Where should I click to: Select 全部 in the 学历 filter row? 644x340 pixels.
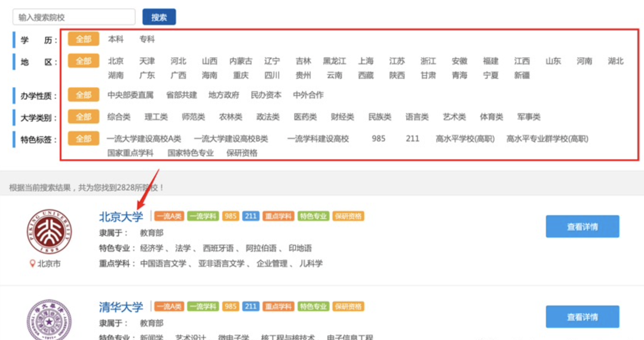pyautogui.click(x=84, y=39)
